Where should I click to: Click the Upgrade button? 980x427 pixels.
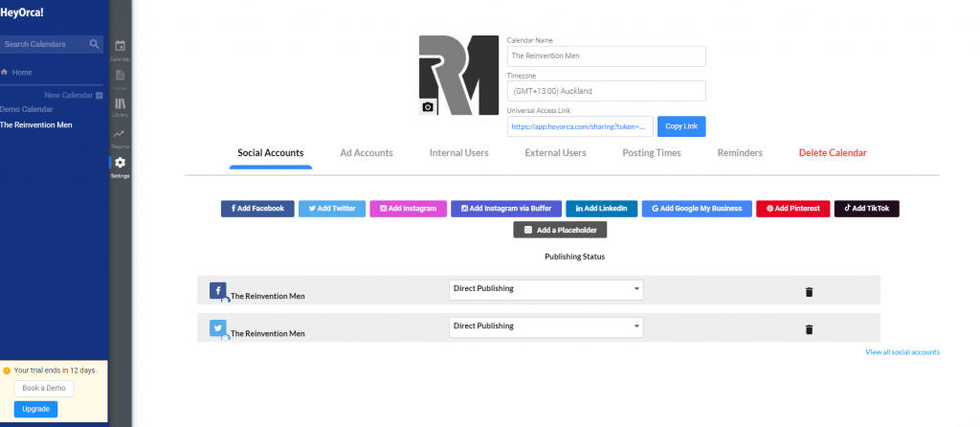[36, 409]
